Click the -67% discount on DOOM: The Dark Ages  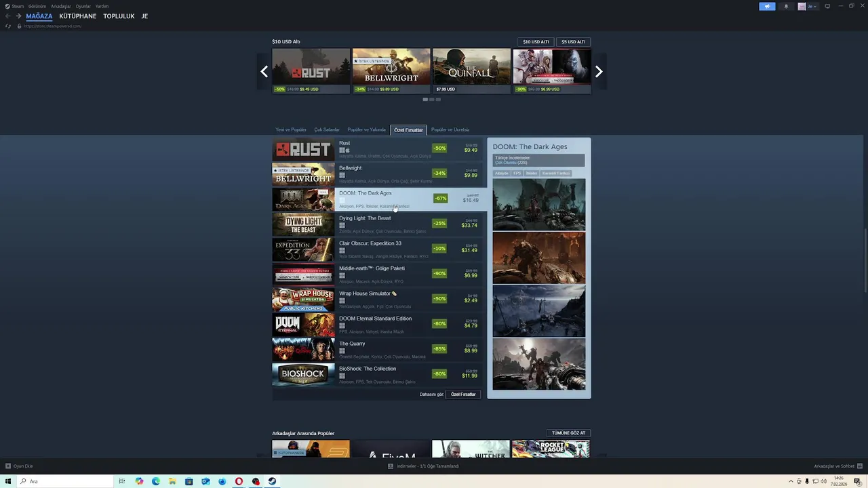[x=441, y=199]
